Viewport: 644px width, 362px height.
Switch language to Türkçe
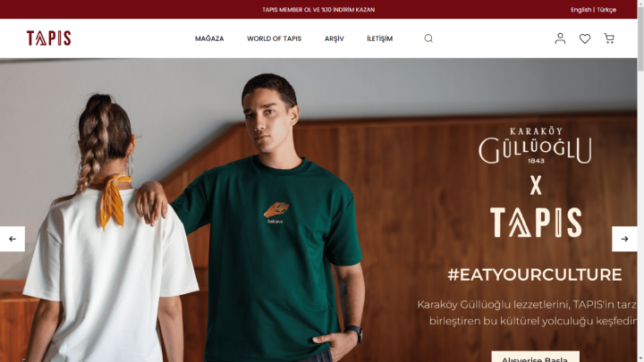[x=606, y=10]
